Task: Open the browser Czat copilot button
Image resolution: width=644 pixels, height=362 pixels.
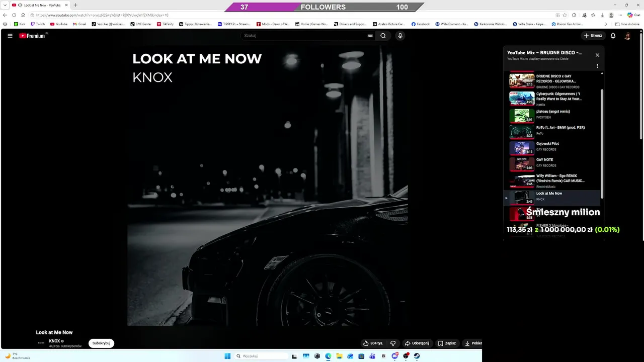Action: tap(633, 15)
